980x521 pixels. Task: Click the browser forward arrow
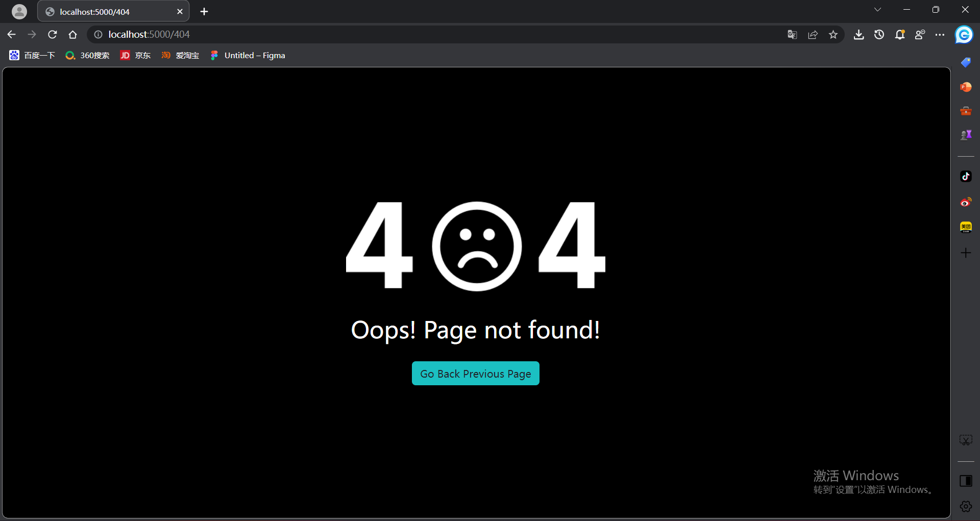click(32, 34)
